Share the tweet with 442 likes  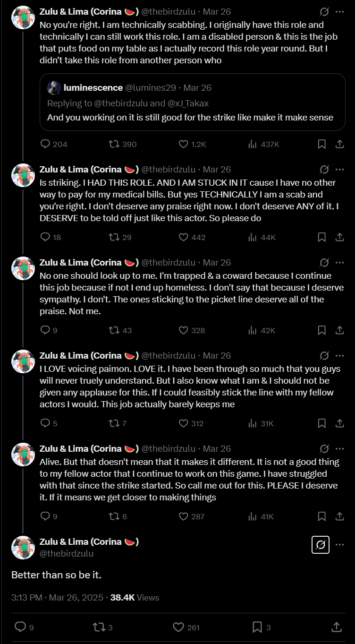(x=339, y=237)
